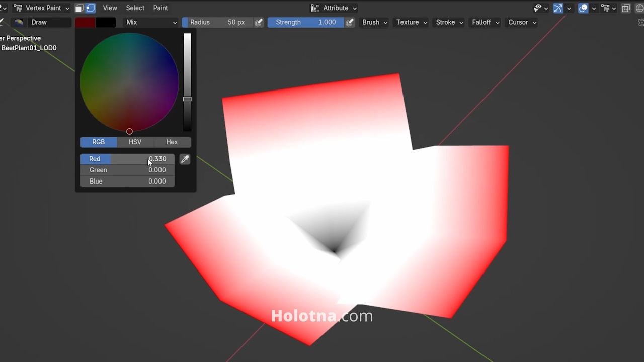644x362 pixels.
Task: Pick a color with the eyedropper icon
Action: [x=185, y=159]
